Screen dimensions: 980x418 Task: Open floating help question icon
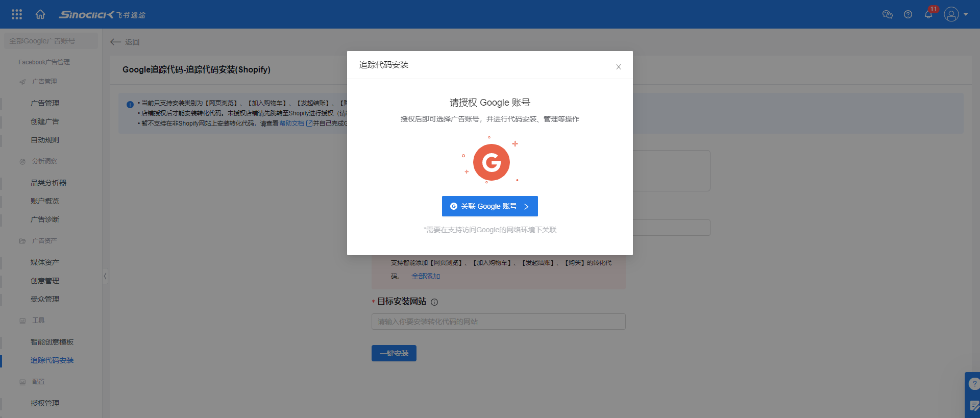pyautogui.click(x=974, y=384)
